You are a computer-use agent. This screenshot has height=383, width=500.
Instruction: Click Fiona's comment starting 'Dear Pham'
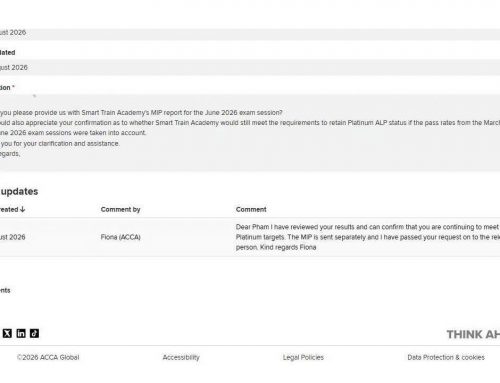pyautogui.click(x=368, y=237)
